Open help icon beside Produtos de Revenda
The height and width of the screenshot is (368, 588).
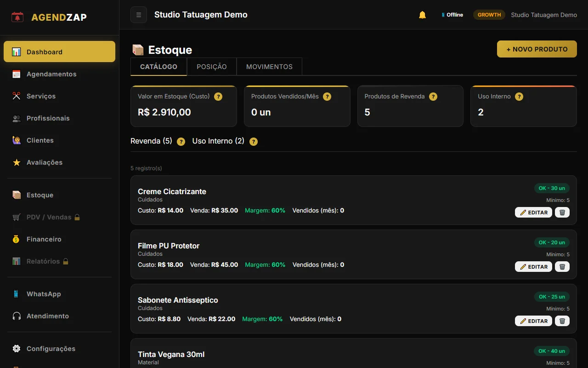pos(433,97)
